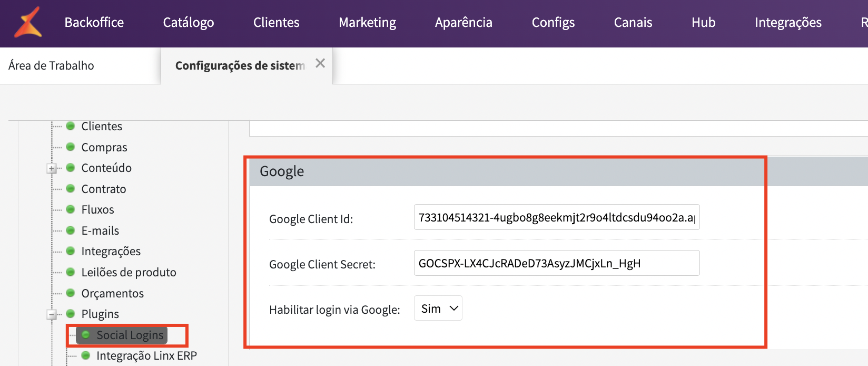Select Orçamentos tree item
The width and height of the screenshot is (868, 366).
pyautogui.click(x=113, y=294)
